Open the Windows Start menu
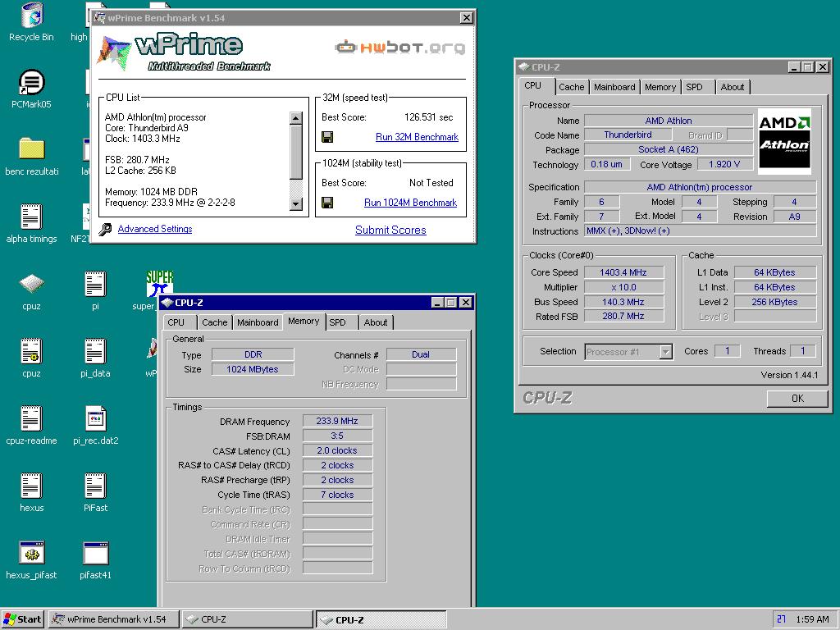Viewport: 840px width, 630px height. pyautogui.click(x=22, y=619)
